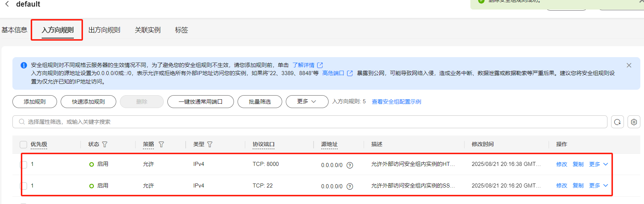Select the checkbox for TCP: 22 rule
644x204 pixels.
pos(23,186)
